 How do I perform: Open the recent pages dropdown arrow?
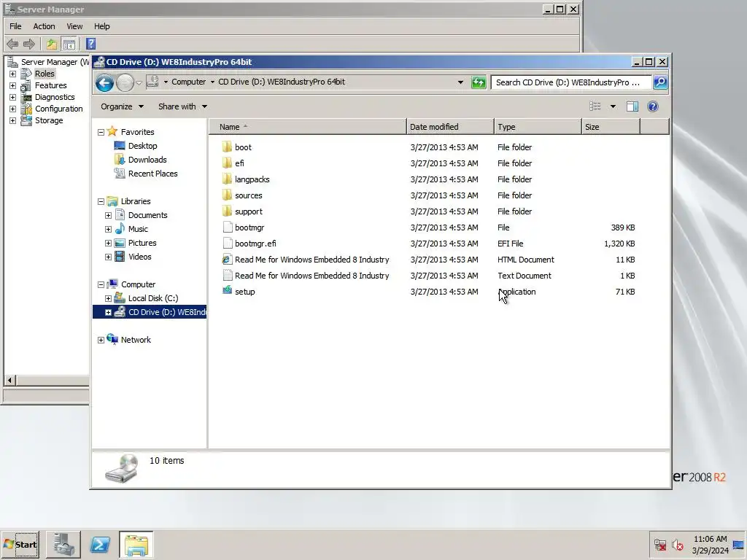(139, 83)
